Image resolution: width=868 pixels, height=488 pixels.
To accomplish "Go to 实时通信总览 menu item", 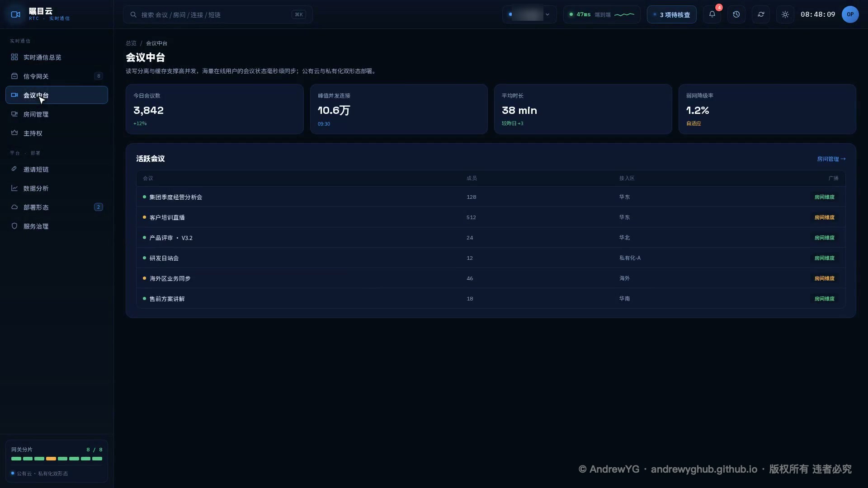I will (x=57, y=57).
